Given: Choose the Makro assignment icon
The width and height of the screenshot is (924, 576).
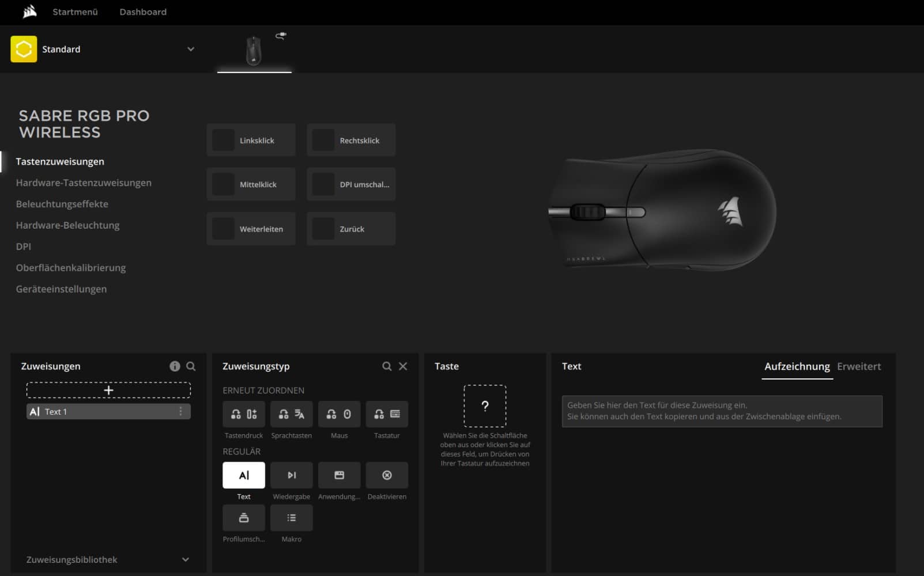Looking at the screenshot, I should tap(291, 518).
